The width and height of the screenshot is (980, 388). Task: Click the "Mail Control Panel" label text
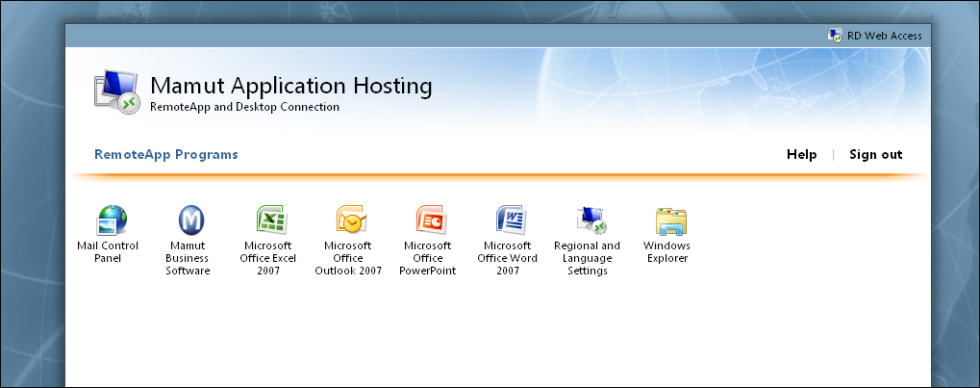108,251
